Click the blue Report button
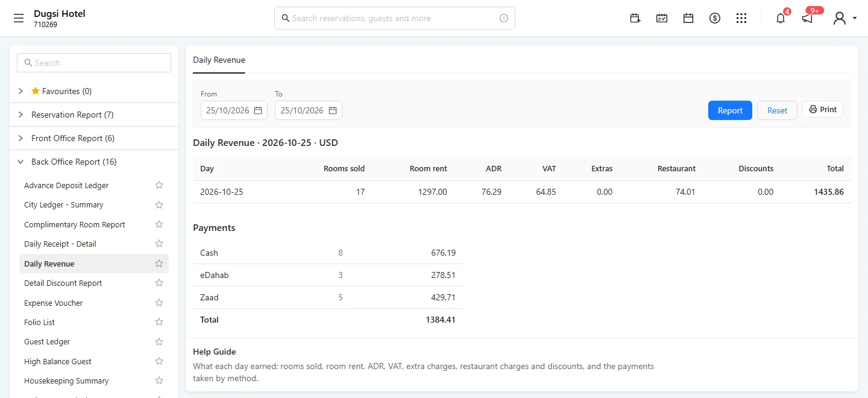This screenshot has height=398, width=868. [730, 110]
